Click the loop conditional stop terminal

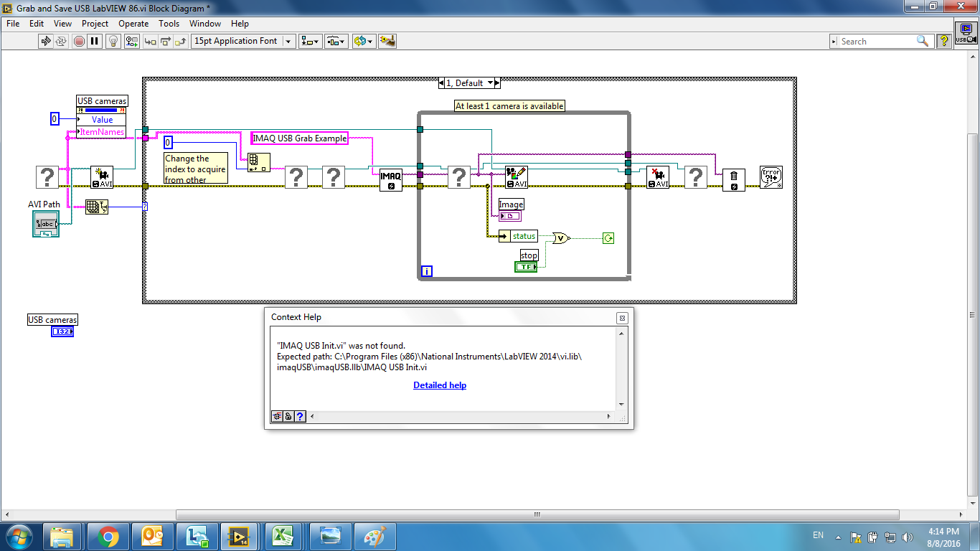coord(608,238)
